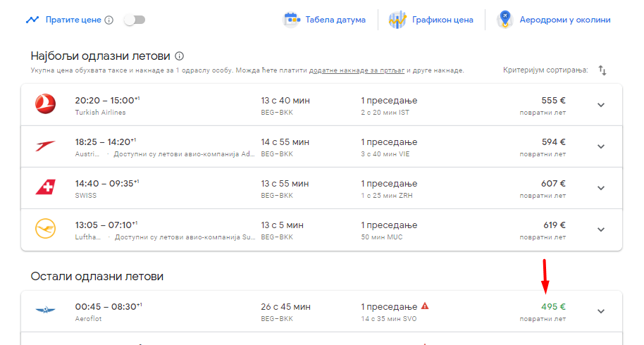This screenshot has width=644, height=345.
Task: Click the Критеријум сортирања label
Action: coord(545,70)
